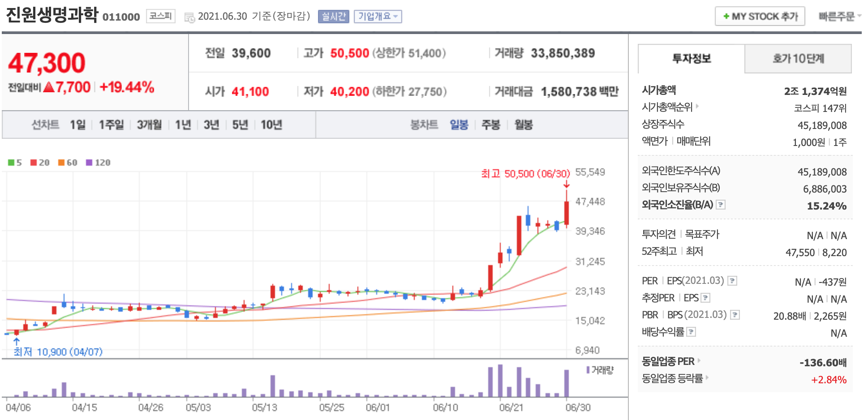Open help icon next to 추정PER EPS
The width and height of the screenshot is (868, 420).
705,298
